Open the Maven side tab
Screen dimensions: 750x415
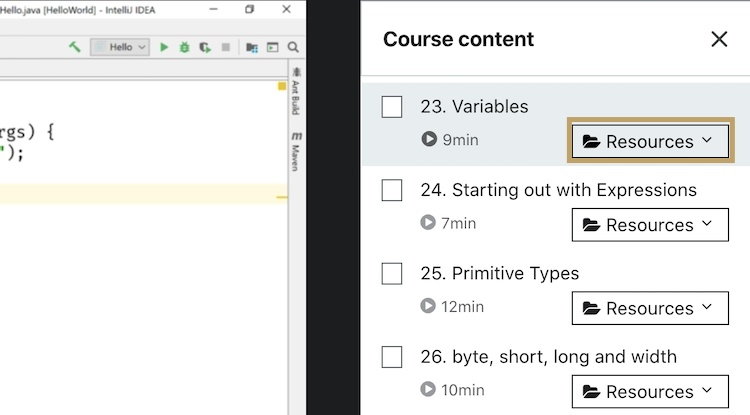296,151
